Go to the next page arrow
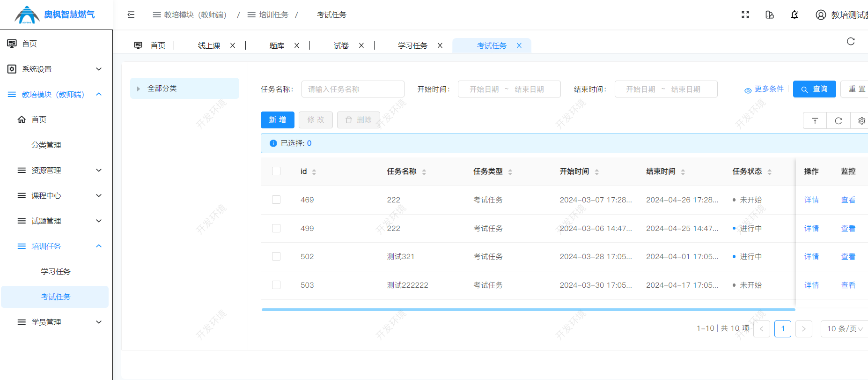 click(x=804, y=329)
